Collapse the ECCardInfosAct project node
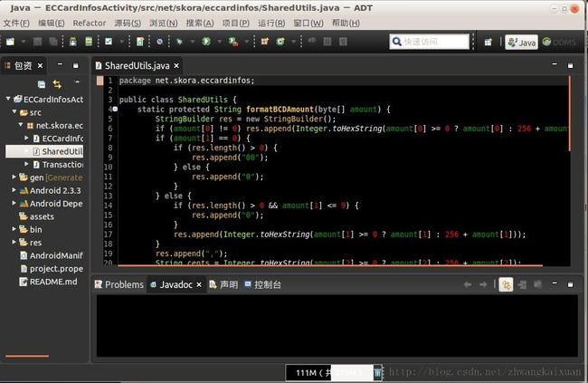 point(8,99)
